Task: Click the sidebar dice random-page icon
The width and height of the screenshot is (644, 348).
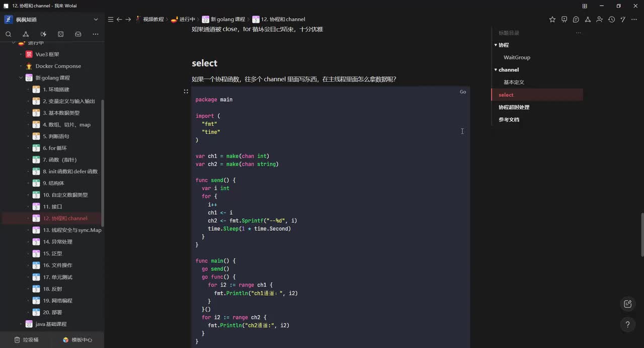Action: pyautogui.click(x=60, y=34)
